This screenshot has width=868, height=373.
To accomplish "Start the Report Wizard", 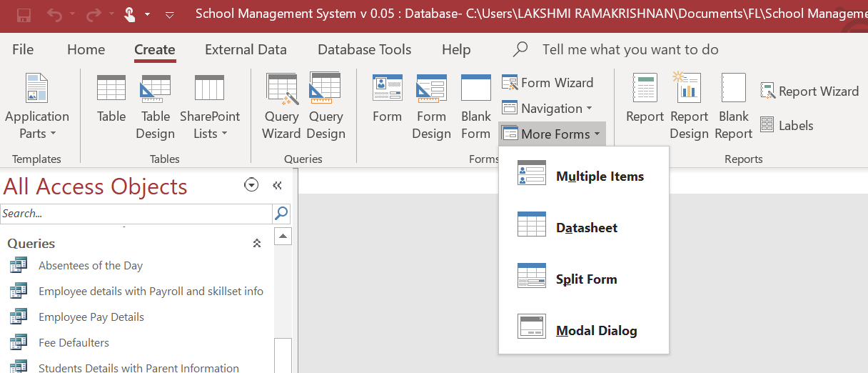I will [x=809, y=91].
